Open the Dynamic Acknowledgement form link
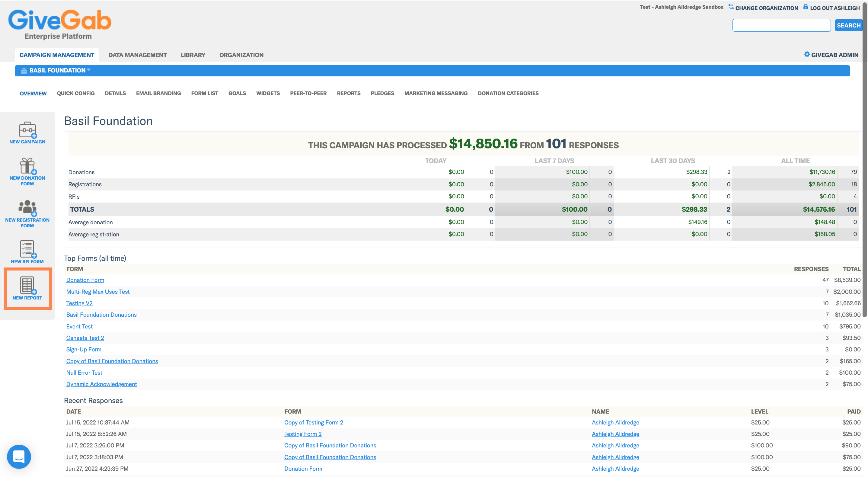This screenshot has width=868, height=477. pyautogui.click(x=102, y=384)
